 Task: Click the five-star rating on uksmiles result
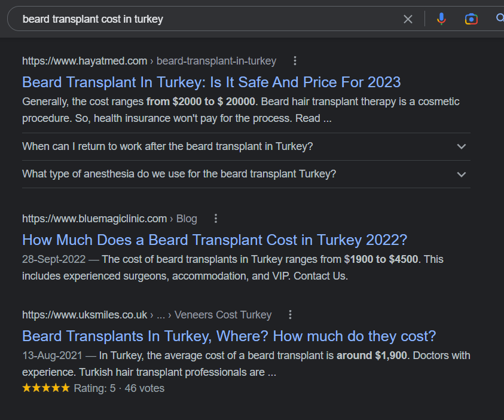(x=46, y=388)
